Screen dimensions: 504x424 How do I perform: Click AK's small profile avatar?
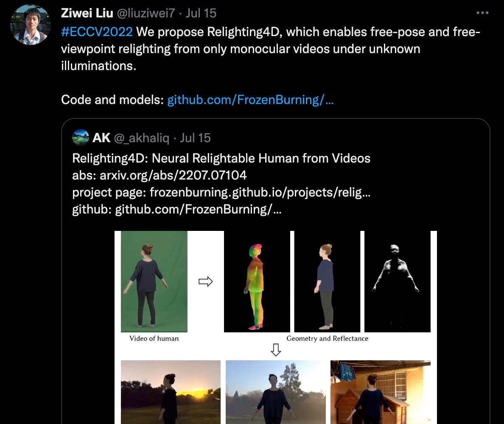coord(81,138)
